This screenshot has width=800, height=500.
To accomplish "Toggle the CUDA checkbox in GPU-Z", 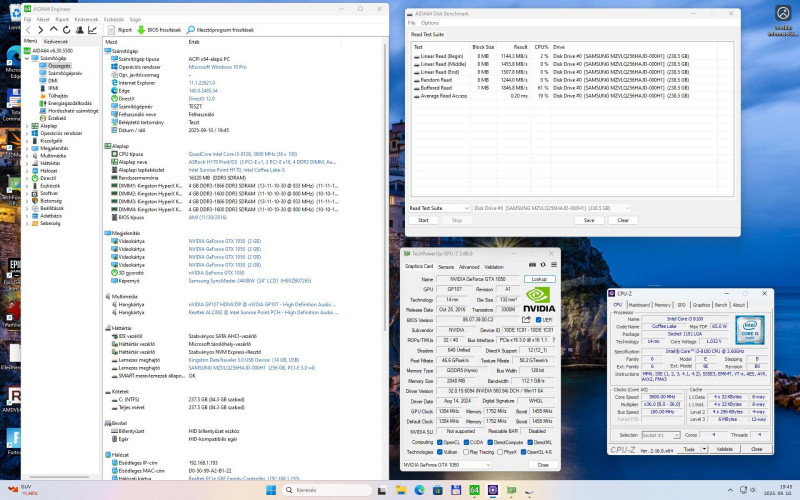I will [x=466, y=442].
